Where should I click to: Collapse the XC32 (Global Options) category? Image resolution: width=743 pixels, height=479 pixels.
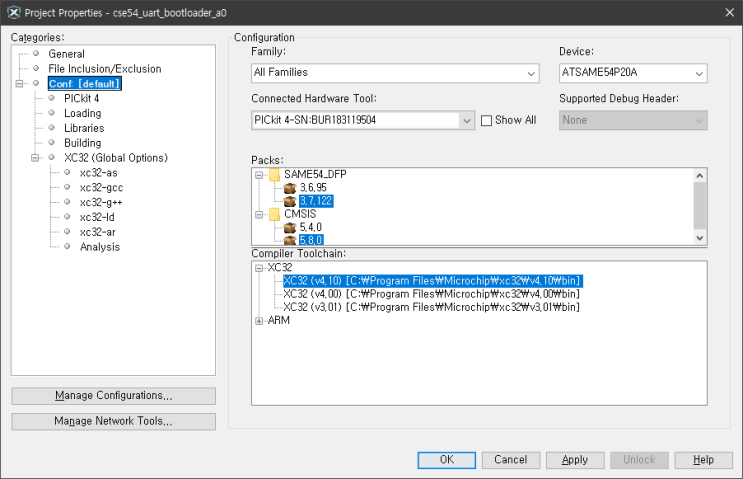click(x=36, y=158)
